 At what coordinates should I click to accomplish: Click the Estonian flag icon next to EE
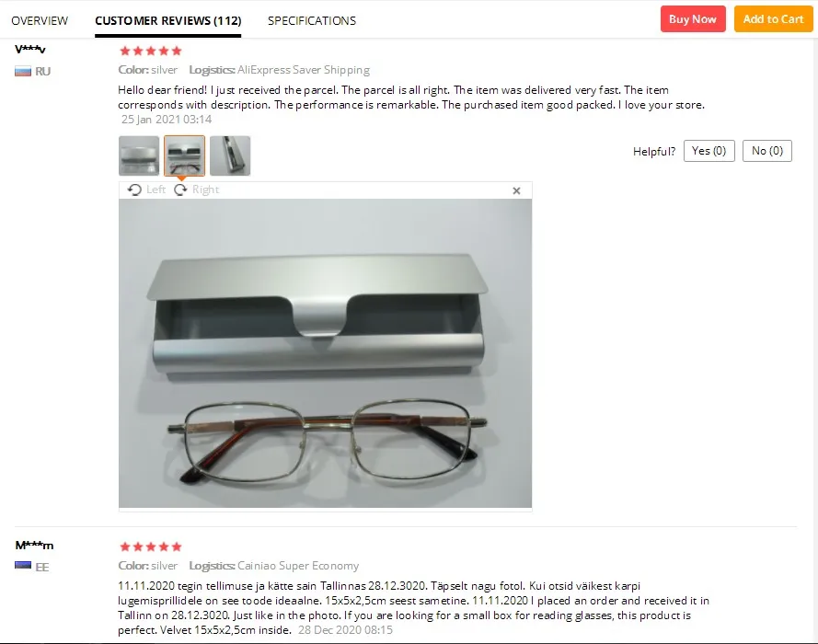23,566
